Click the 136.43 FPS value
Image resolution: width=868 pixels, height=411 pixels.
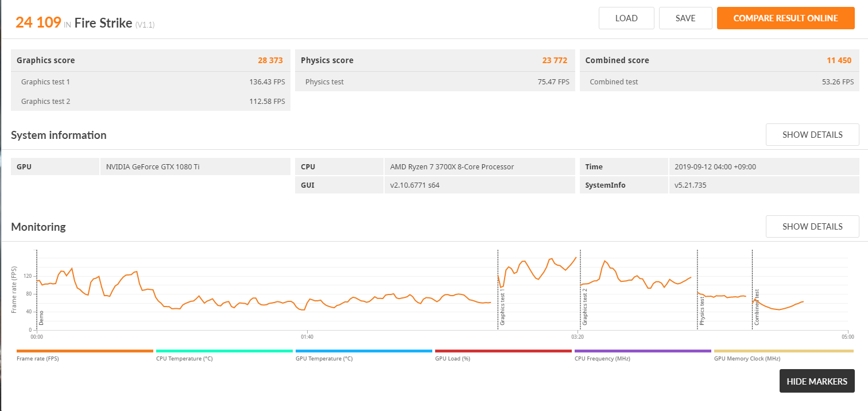[x=267, y=82]
